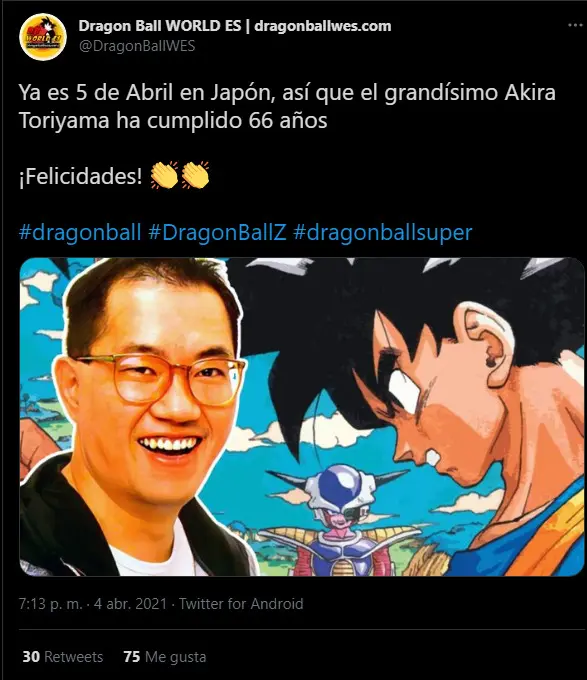
Task: Click the first clapping hands emoji
Action: 164,175
